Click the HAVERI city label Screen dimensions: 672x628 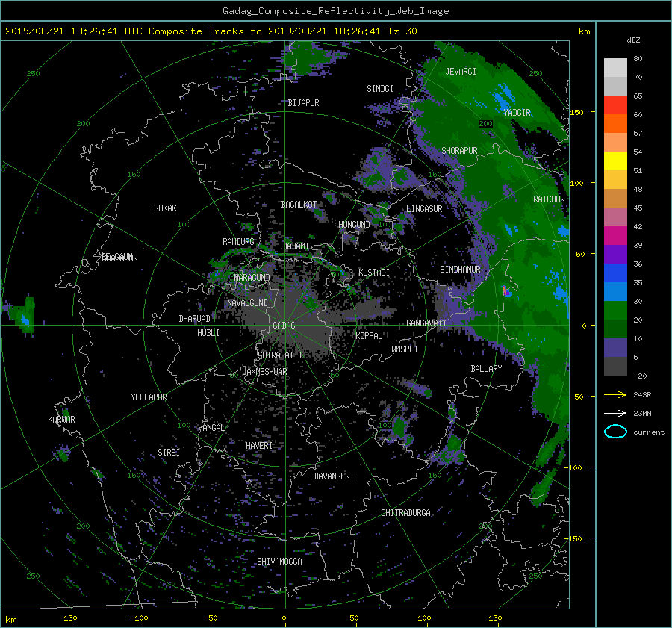[259, 446]
